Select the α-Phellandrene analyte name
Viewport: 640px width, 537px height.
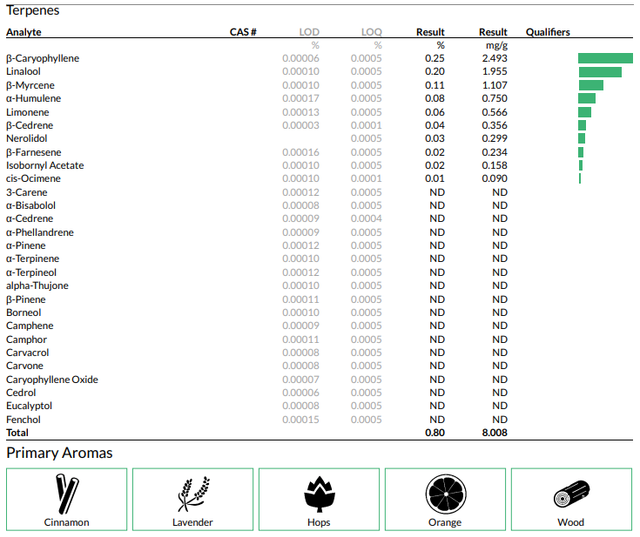pyautogui.click(x=40, y=232)
